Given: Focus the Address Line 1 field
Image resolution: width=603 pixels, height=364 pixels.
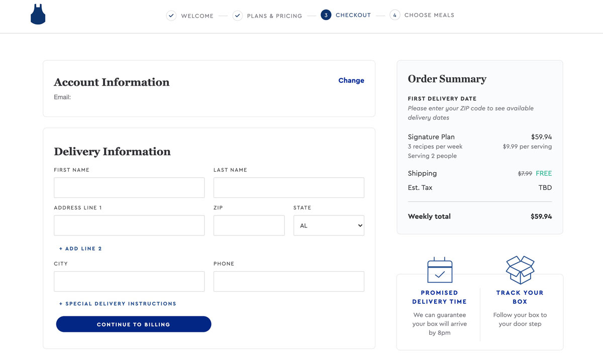Looking at the screenshot, I should coord(129,225).
